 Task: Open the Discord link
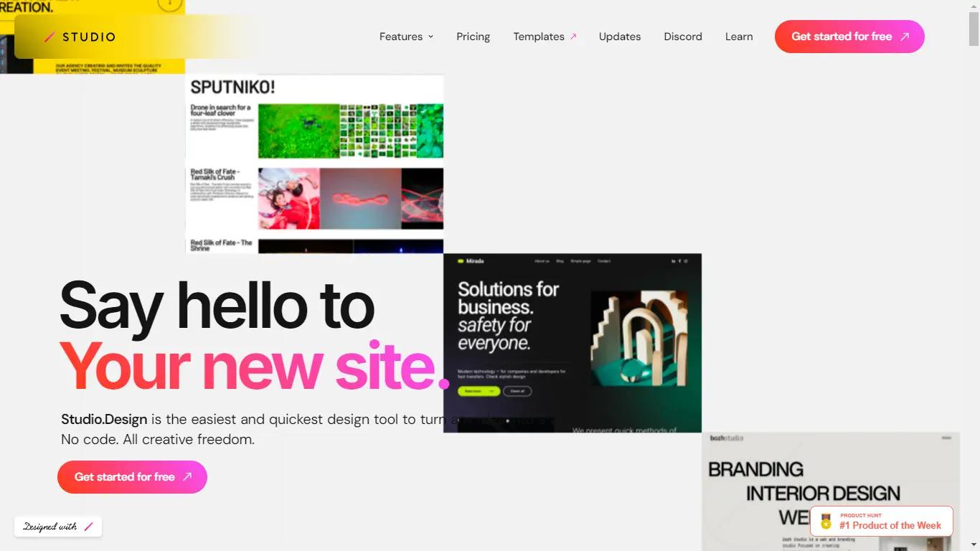(683, 37)
